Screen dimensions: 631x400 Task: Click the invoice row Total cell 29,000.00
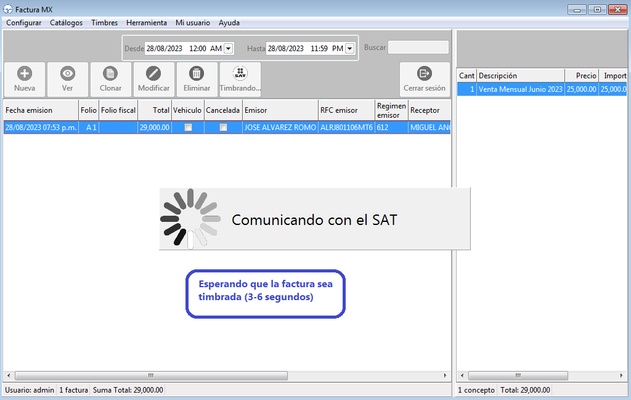click(x=155, y=128)
